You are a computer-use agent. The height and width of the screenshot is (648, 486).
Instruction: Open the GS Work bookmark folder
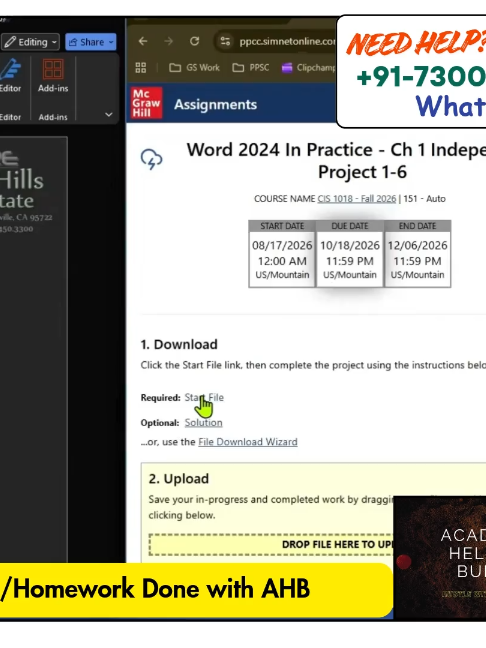[x=194, y=68]
